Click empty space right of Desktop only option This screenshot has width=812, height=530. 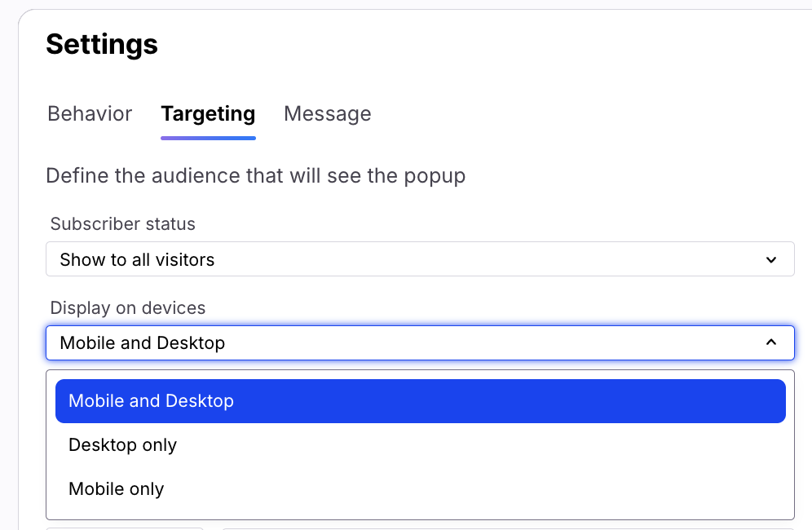click(489, 445)
